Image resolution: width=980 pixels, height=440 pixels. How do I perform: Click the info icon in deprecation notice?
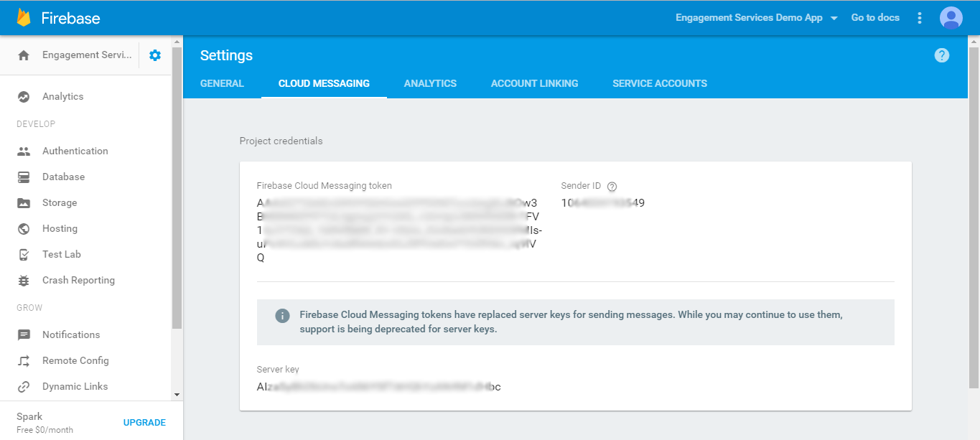(282, 316)
